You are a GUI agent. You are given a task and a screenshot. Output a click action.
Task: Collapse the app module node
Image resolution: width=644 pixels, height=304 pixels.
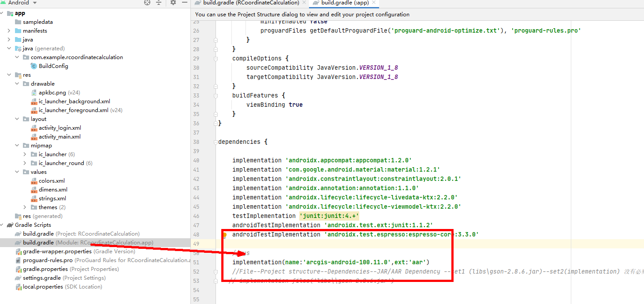(3, 13)
